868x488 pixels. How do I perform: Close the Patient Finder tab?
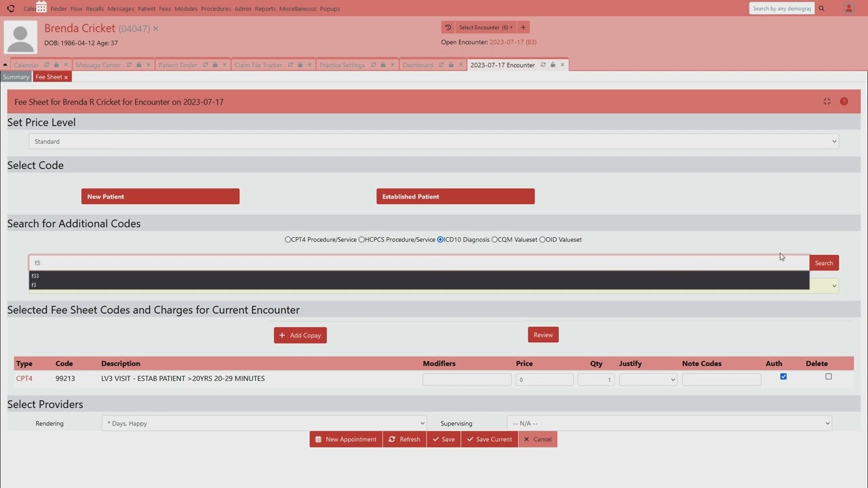coord(224,65)
